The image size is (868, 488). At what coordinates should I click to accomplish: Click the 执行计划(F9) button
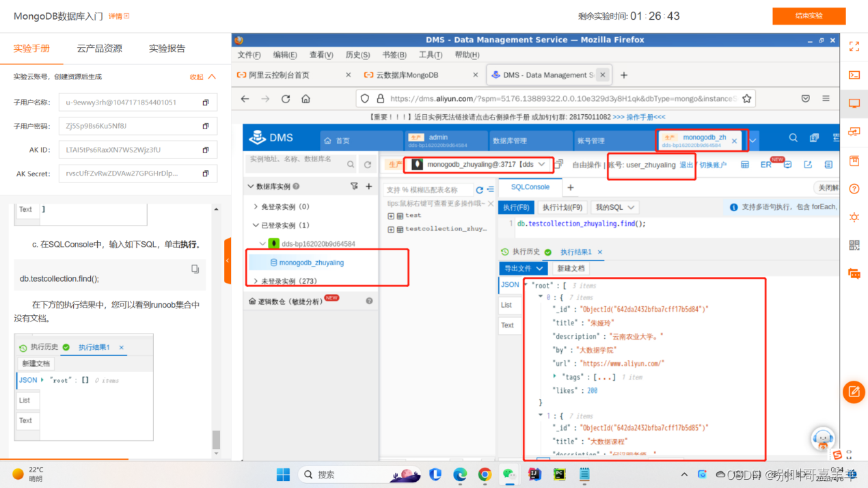(x=562, y=207)
